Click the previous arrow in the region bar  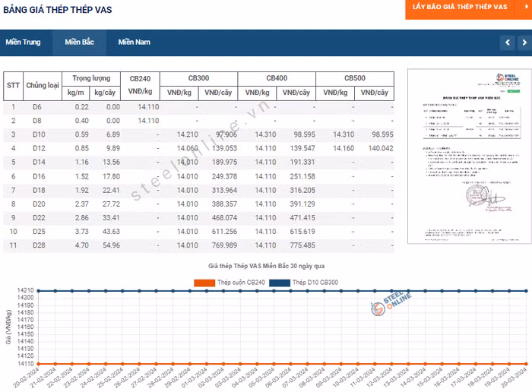pyautogui.click(x=507, y=43)
